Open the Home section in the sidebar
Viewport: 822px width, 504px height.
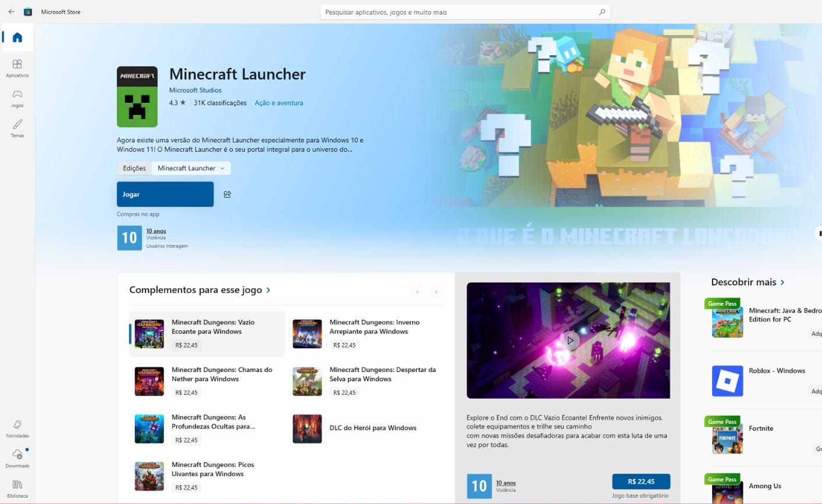point(17,38)
